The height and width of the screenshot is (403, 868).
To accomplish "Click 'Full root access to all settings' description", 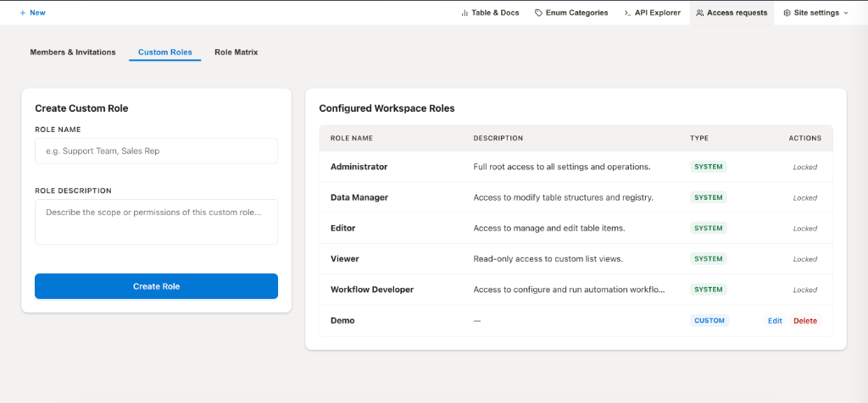I will point(562,167).
